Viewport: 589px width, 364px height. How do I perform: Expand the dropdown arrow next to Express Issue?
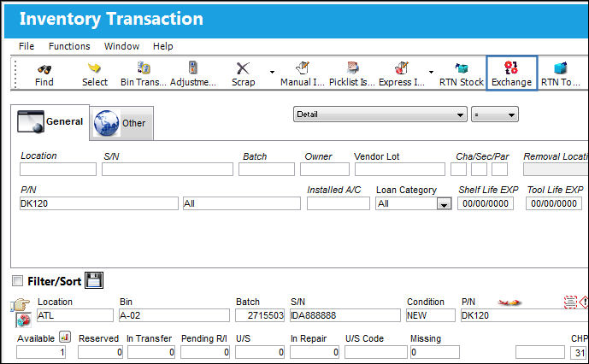click(x=431, y=72)
